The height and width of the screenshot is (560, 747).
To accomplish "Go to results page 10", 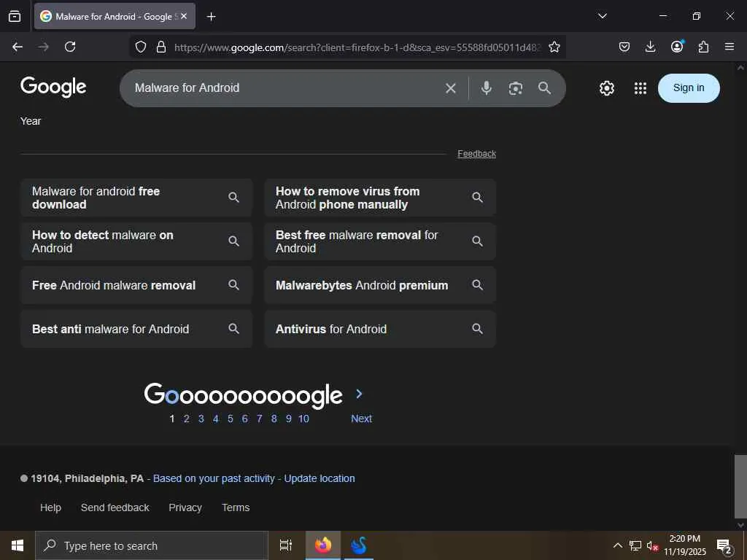I will (303, 419).
